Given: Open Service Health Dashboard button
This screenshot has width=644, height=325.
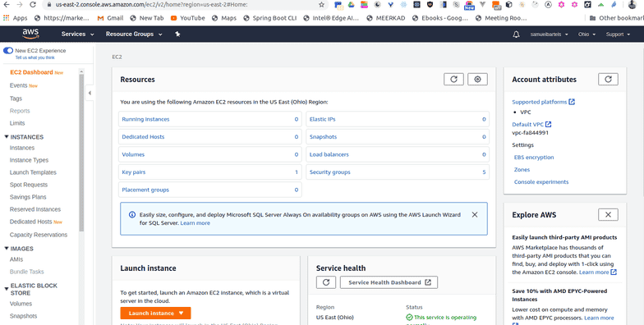Looking at the screenshot, I should coord(389,282).
